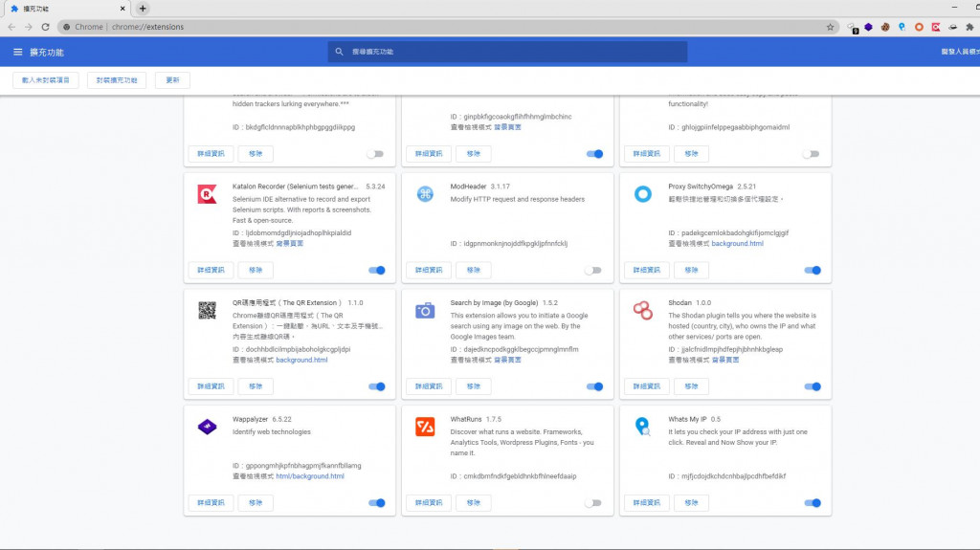Image resolution: width=980 pixels, height=550 pixels.
Task: Click the WhatRuns orange logo in its card
Action: pyautogui.click(x=425, y=427)
